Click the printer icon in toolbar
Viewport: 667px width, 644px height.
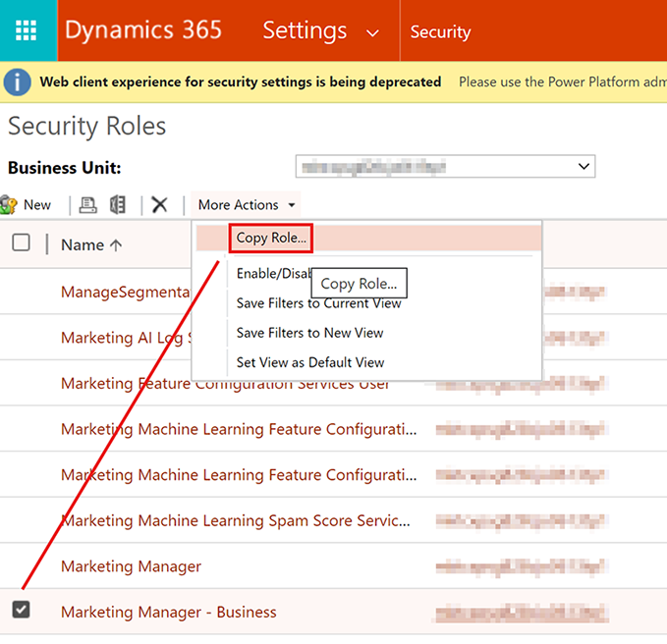(88, 205)
